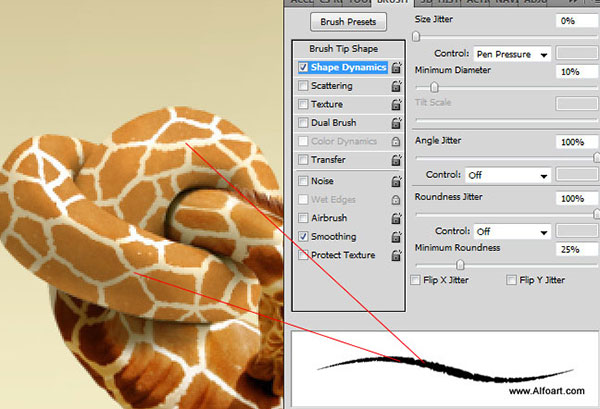
Task: Enable the Airbrush checkbox
Action: (x=303, y=218)
